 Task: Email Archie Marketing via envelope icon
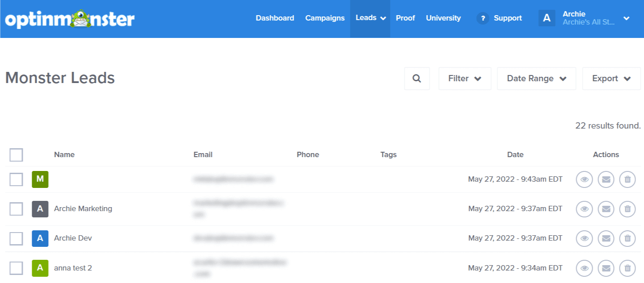click(x=606, y=208)
